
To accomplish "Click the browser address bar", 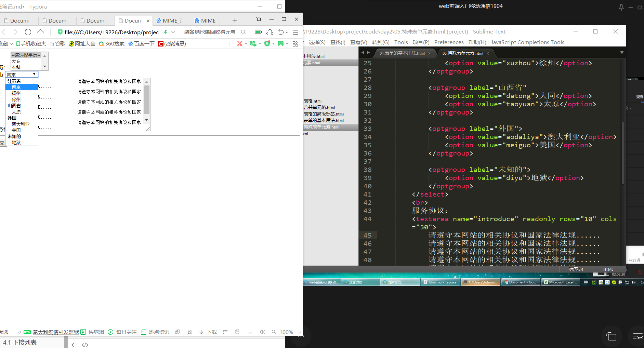I will [x=111, y=32].
